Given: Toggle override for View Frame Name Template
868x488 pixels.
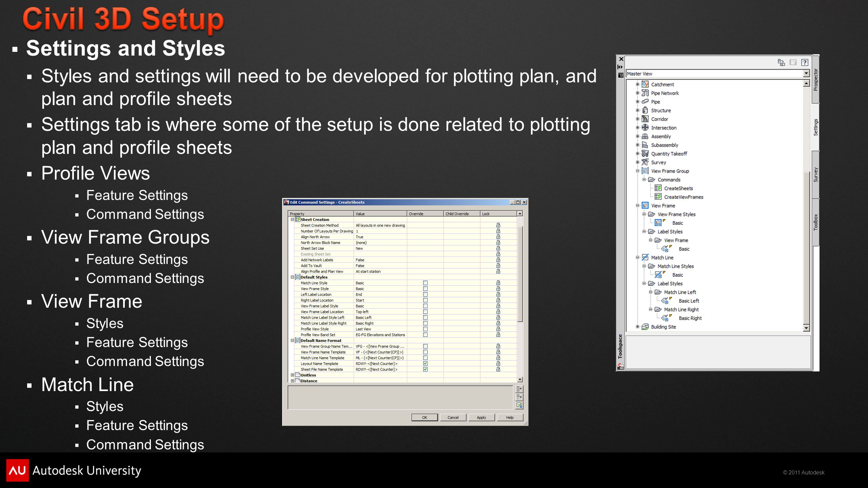Looking at the screenshot, I should coord(425,352).
